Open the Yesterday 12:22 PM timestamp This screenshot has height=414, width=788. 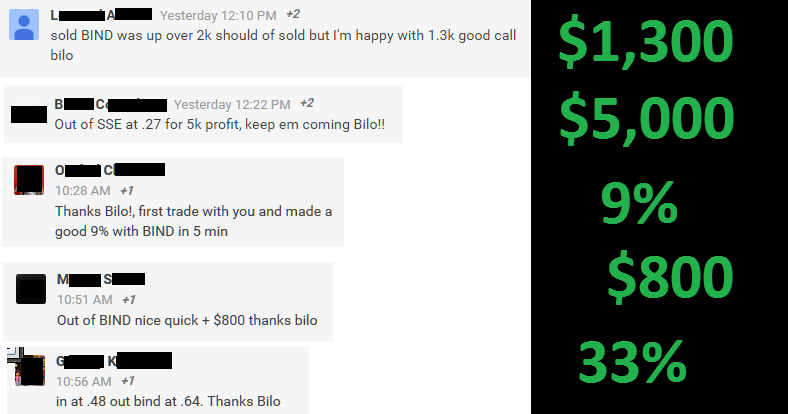(232, 105)
